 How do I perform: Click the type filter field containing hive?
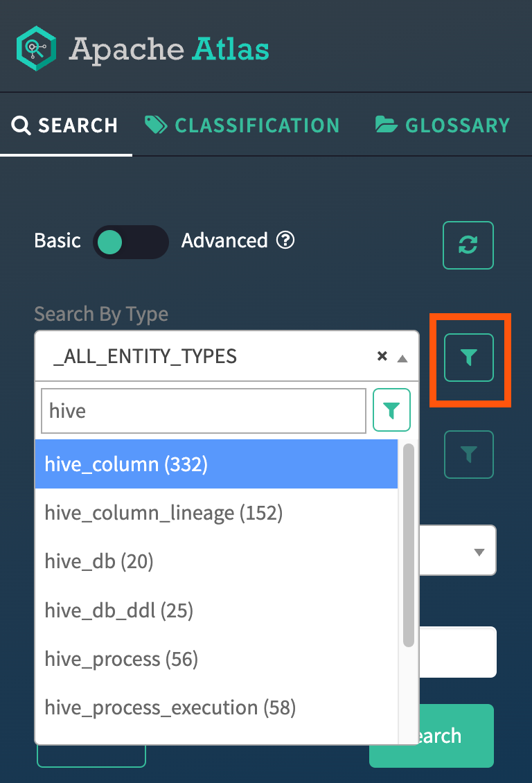[202, 411]
